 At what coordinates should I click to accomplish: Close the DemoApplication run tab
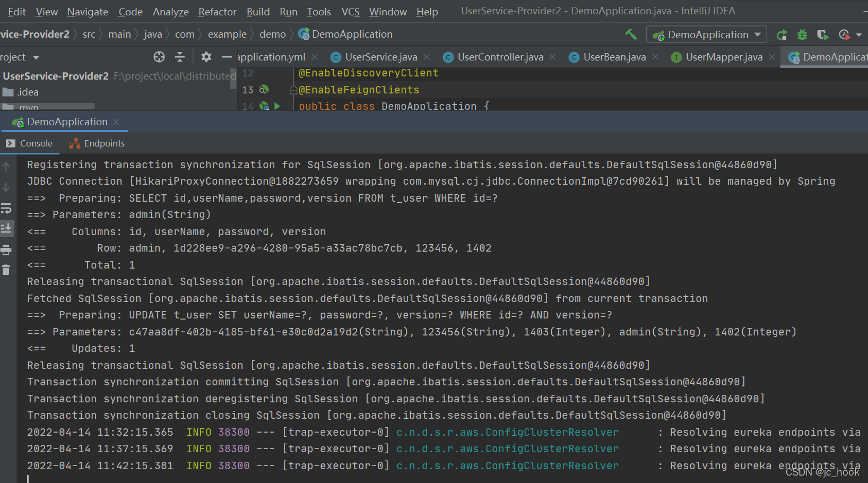116,122
